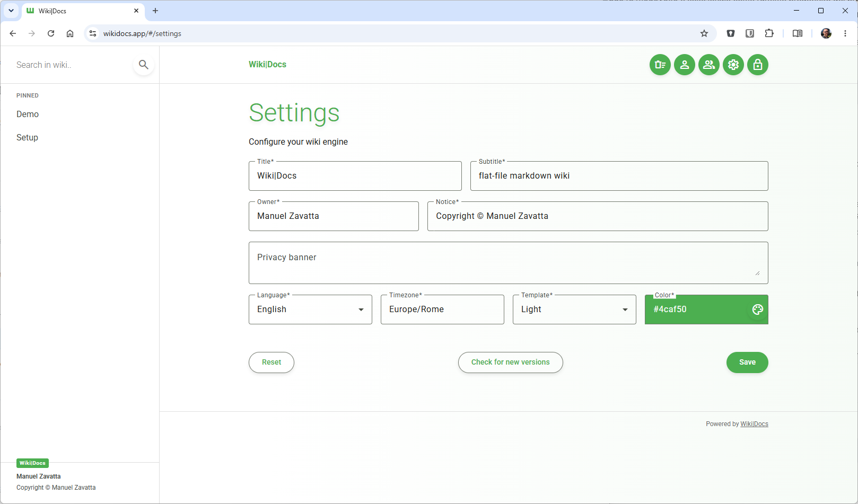Bookmark this page with the star icon
858x504 pixels.
click(704, 33)
